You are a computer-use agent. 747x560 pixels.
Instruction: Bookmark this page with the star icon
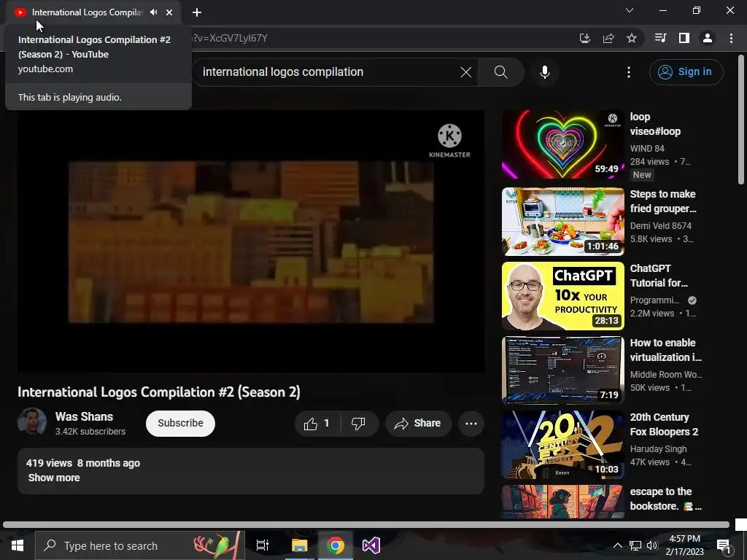tap(632, 38)
